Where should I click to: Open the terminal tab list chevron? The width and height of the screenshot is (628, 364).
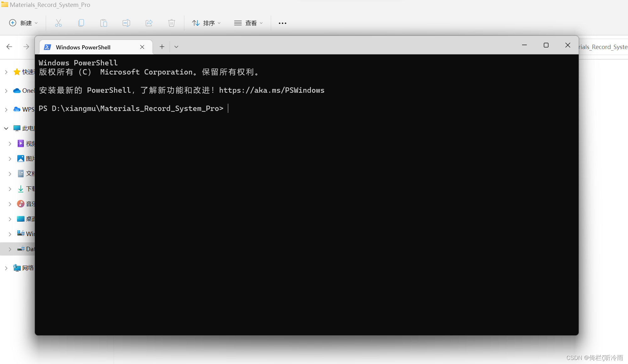click(x=176, y=47)
